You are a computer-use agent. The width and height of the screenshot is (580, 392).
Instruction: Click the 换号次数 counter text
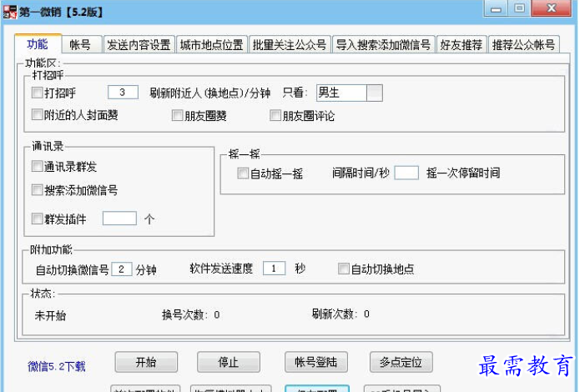(191, 314)
